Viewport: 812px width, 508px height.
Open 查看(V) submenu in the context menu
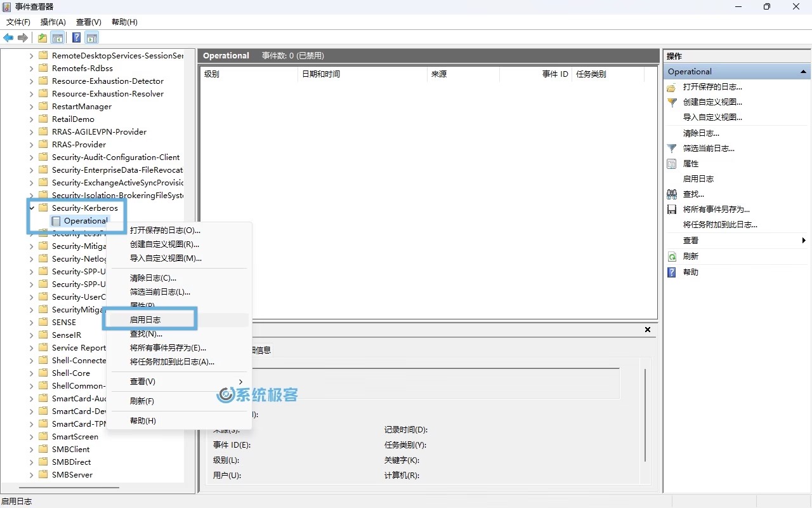178,382
